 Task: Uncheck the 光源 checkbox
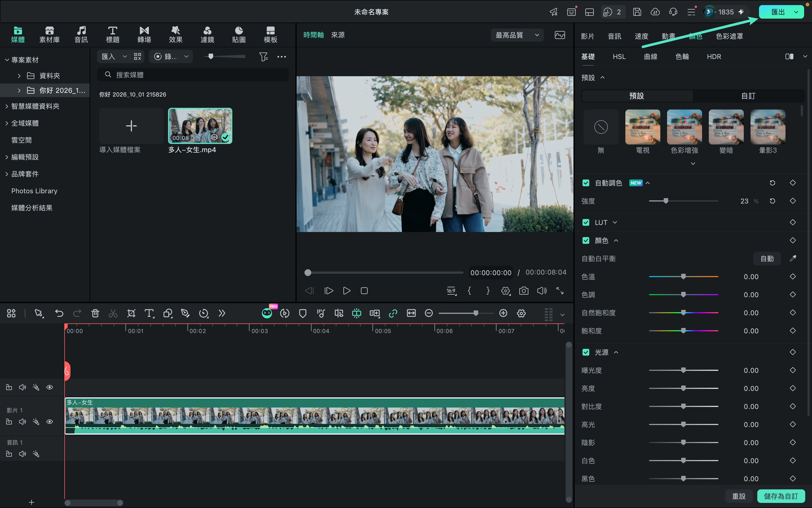pyautogui.click(x=586, y=352)
